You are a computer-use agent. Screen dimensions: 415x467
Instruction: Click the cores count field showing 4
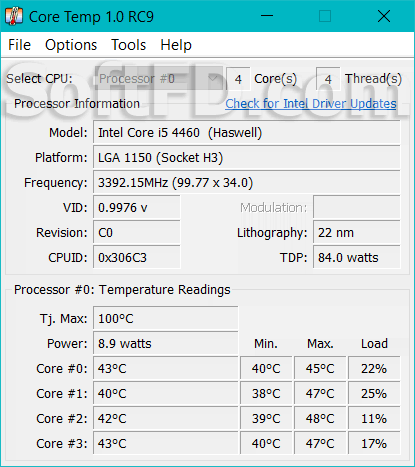[x=238, y=79]
